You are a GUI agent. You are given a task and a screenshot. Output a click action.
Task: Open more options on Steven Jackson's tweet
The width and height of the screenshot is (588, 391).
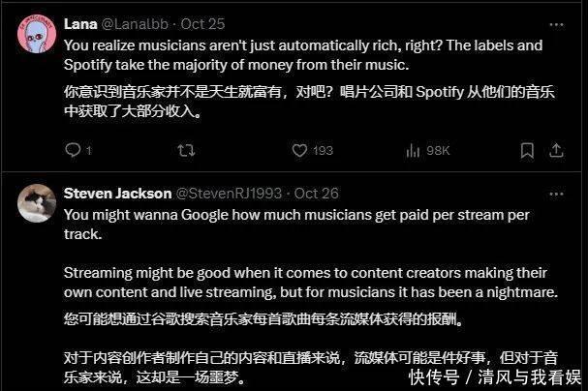(x=556, y=194)
